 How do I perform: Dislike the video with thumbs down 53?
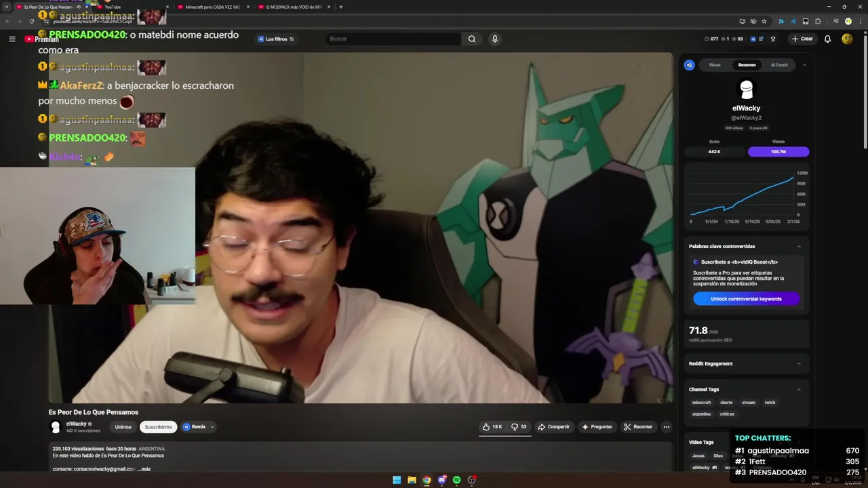(519, 427)
